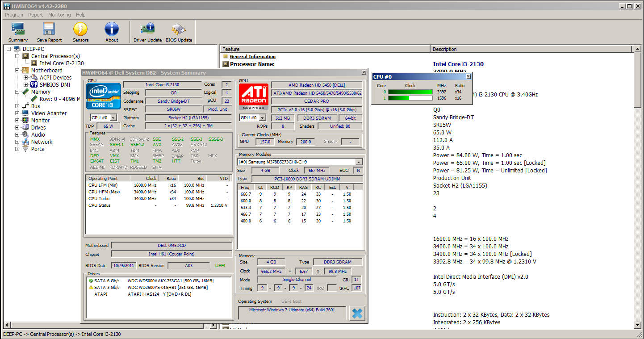
Task: Click the Core 0 clock progress bar
Action: pos(410,92)
